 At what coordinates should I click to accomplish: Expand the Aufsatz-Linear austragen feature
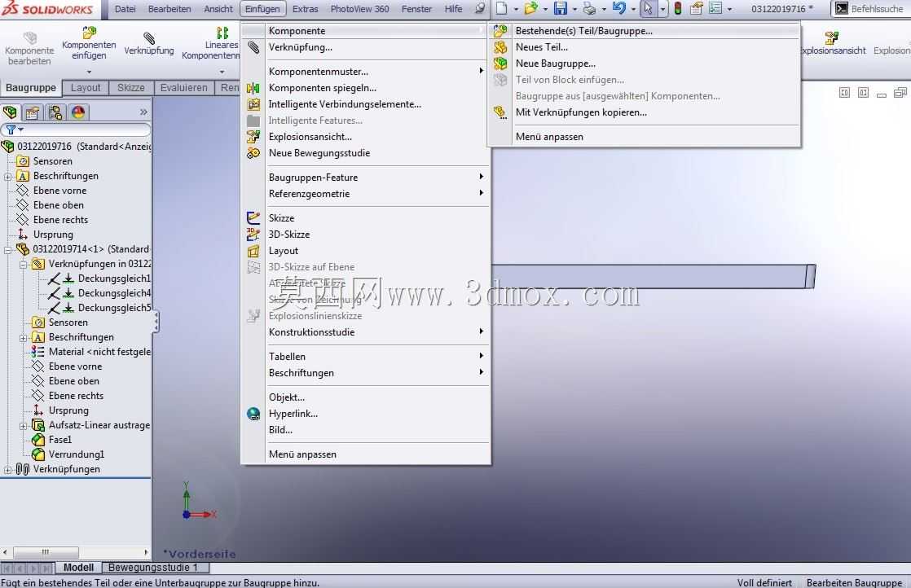coord(24,425)
